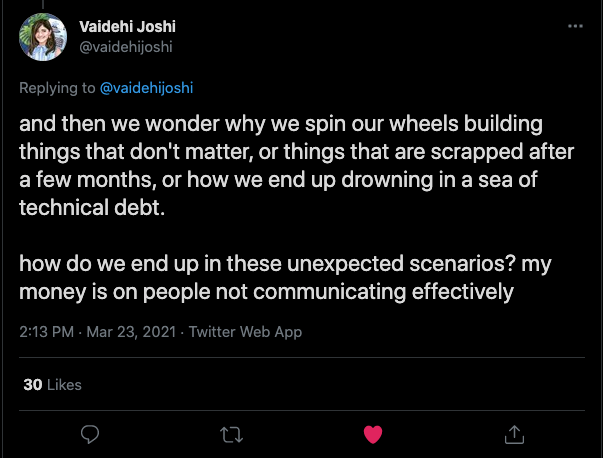Open the Vaidehi Joshi display name link
The height and width of the screenshot is (458, 603).
click(x=127, y=27)
